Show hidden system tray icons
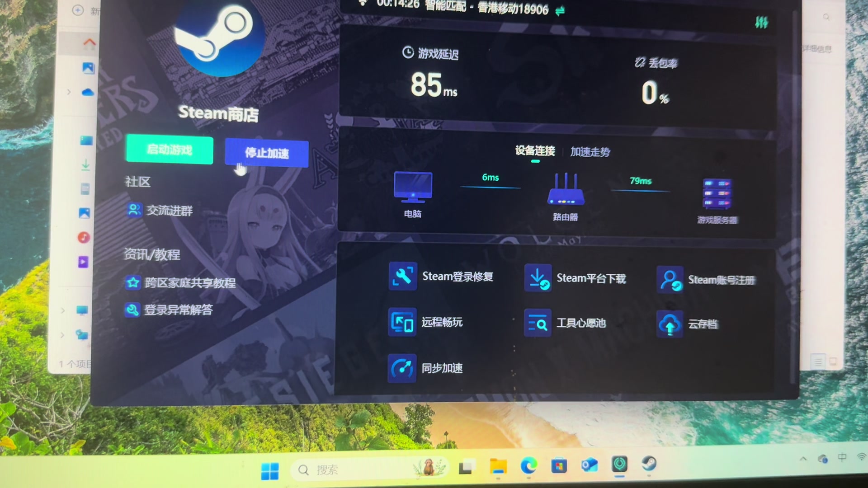This screenshot has width=868, height=488. click(x=803, y=459)
